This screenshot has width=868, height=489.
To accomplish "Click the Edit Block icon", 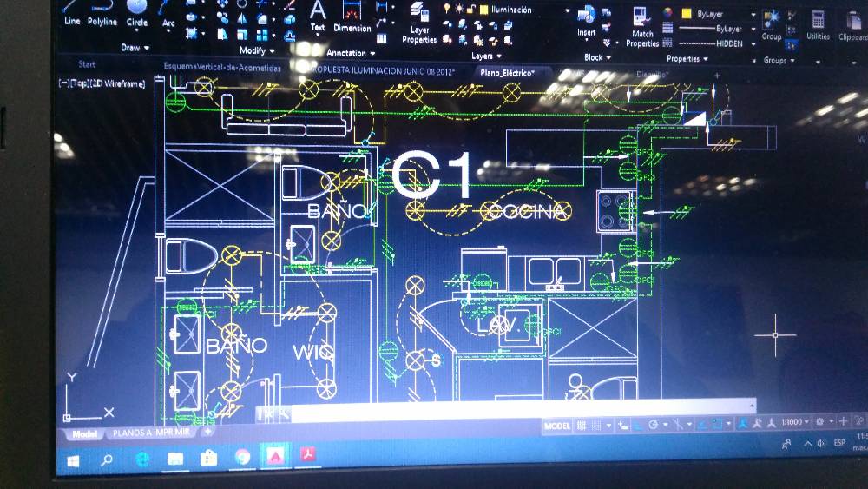I will pyautogui.click(x=606, y=27).
